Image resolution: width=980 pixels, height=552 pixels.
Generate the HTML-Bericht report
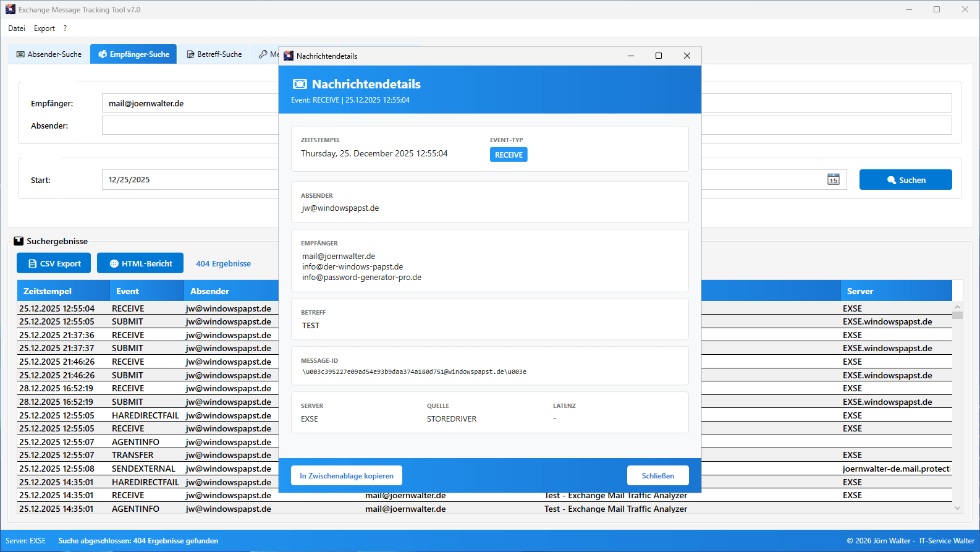(x=140, y=263)
